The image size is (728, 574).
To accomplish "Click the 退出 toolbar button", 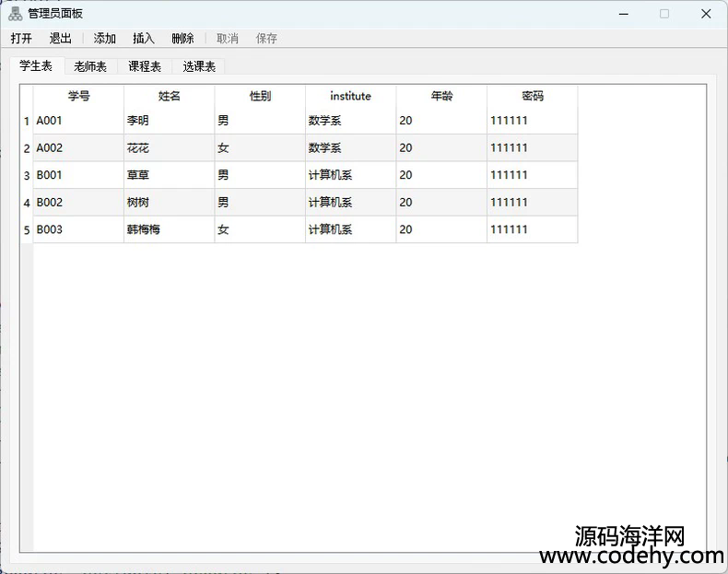I will click(x=60, y=39).
